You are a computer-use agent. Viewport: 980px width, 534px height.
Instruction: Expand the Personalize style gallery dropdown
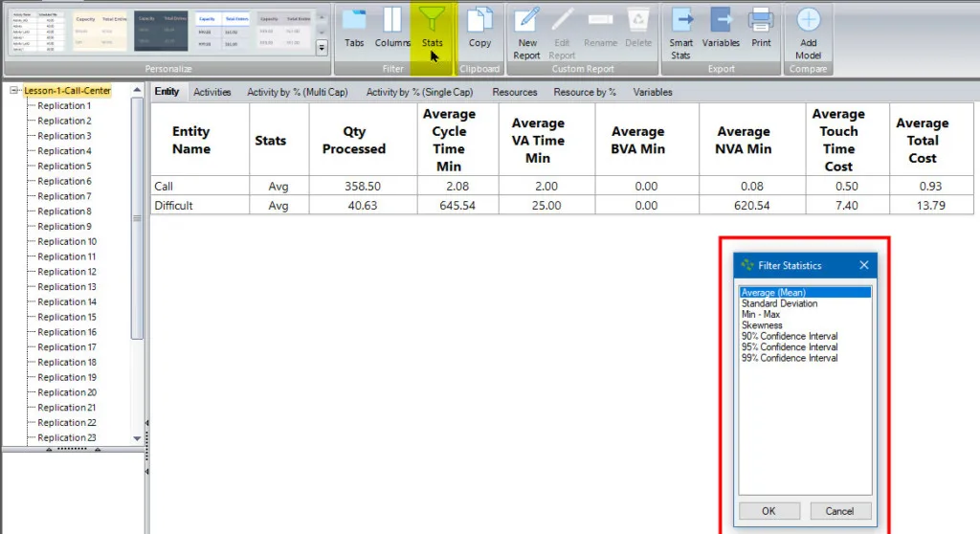point(322,48)
